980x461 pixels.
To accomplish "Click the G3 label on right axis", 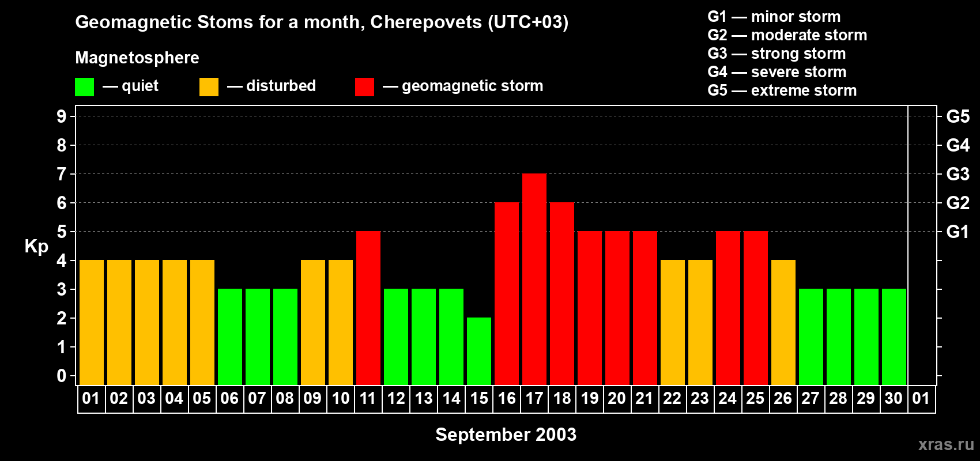I will pos(958,174).
